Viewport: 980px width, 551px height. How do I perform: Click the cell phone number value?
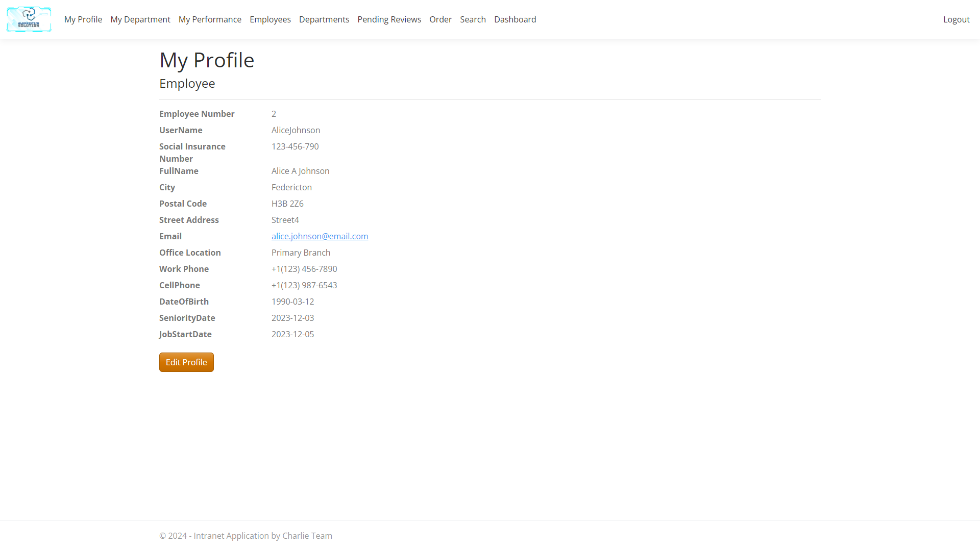click(x=304, y=285)
